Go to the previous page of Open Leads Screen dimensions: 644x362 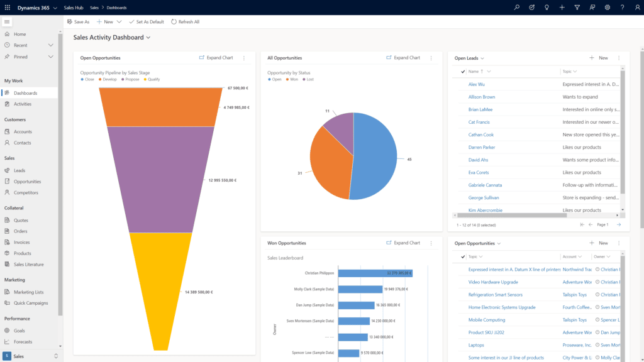(x=591, y=224)
